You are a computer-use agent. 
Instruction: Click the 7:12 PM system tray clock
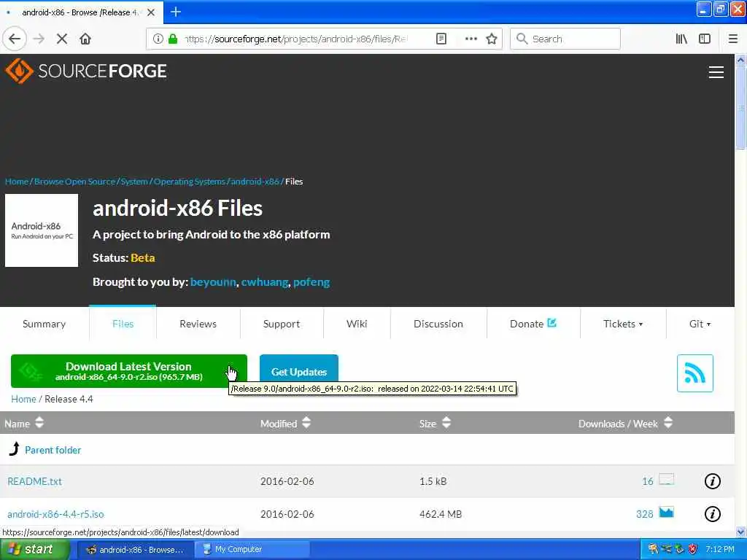(720, 549)
